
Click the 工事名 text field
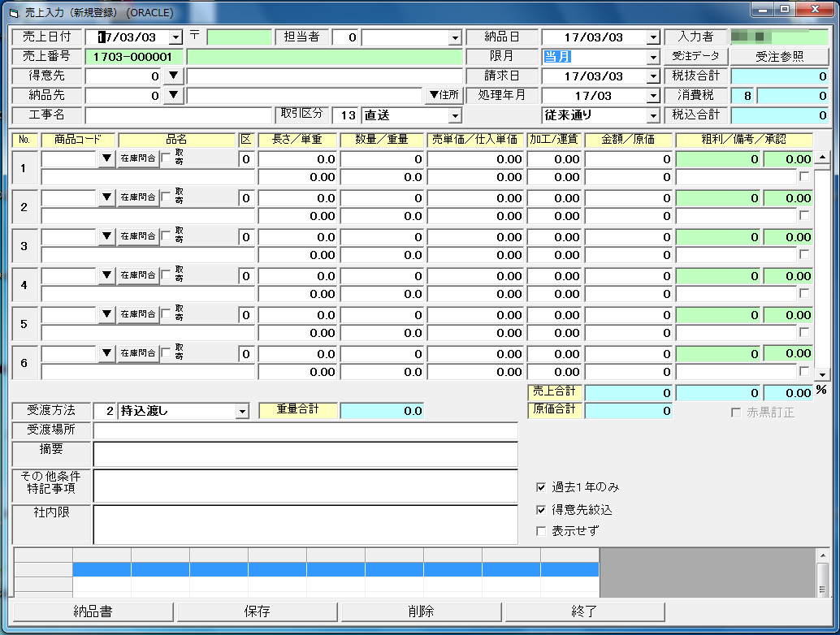tap(179, 115)
